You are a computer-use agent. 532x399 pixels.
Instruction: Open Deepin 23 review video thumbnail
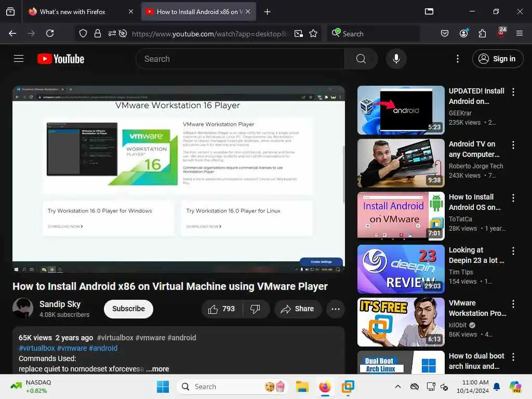[401, 269]
